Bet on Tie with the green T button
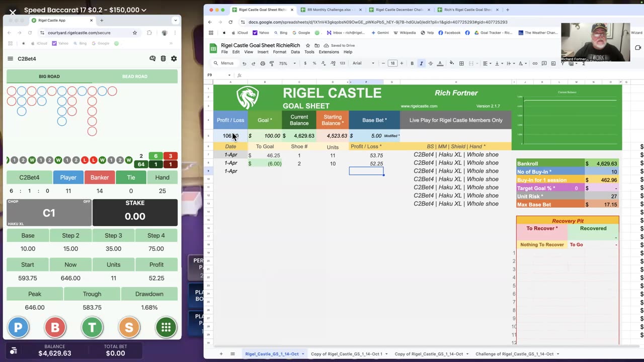 tap(92, 328)
